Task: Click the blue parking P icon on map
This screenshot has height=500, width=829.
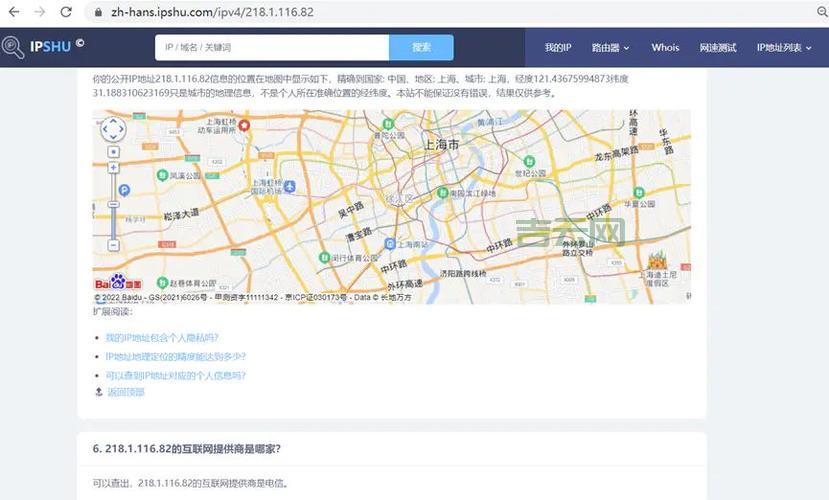Action: 124,190
